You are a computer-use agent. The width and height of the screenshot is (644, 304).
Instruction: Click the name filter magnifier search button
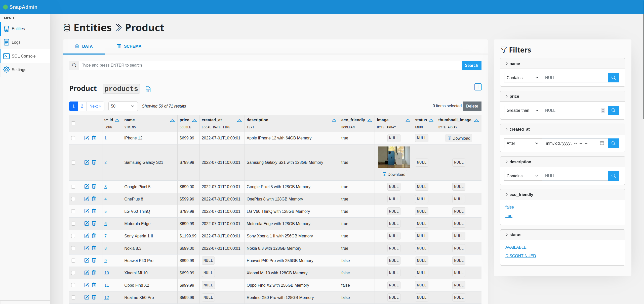click(x=613, y=78)
